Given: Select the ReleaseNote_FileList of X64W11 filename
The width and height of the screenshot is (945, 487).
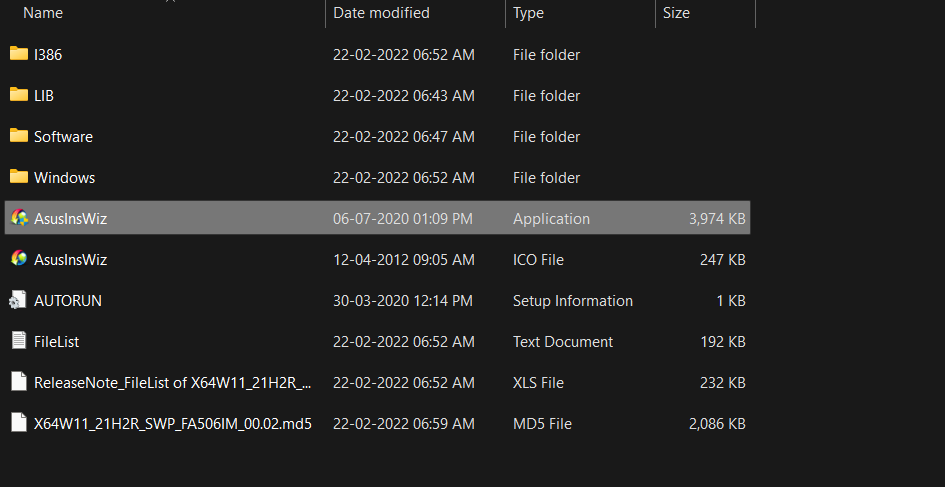Looking at the screenshot, I should tap(173, 383).
